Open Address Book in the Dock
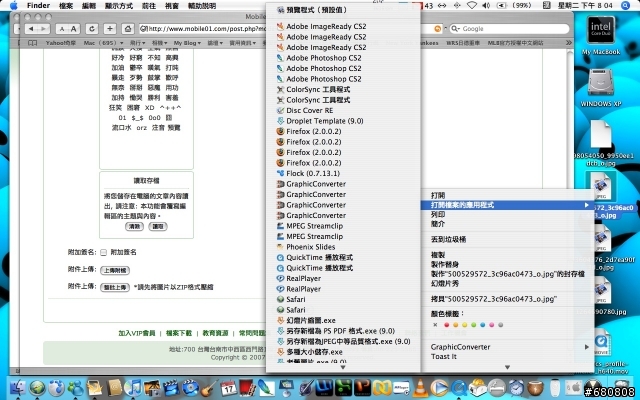The height and width of the screenshot is (400, 640). (114, 387)
